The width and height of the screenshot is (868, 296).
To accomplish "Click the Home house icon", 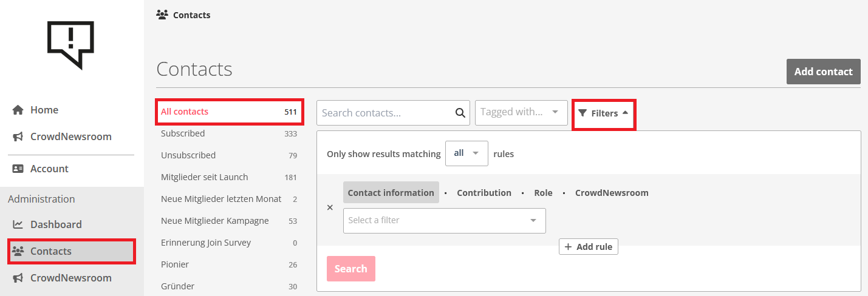I will (18, 110).
